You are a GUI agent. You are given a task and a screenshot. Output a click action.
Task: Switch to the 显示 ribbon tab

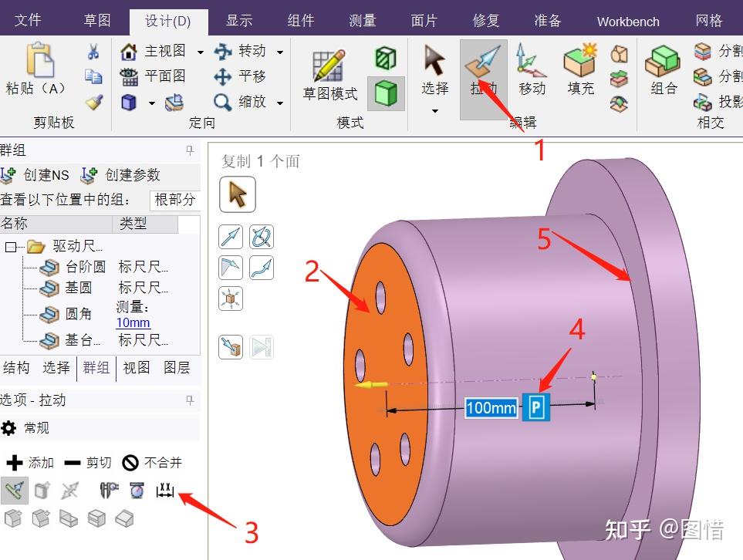(239, 21)
